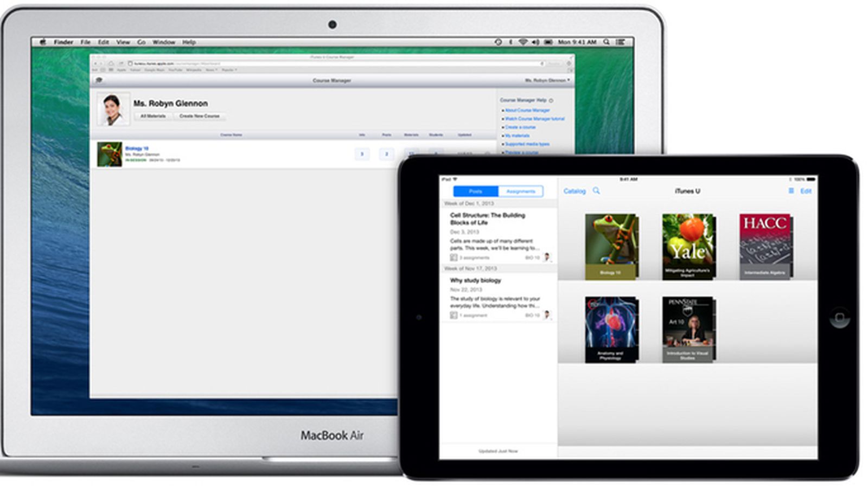Open Notification Center icon in menu bar
This screenshot has width=868, height=488.
coord(621,42)
